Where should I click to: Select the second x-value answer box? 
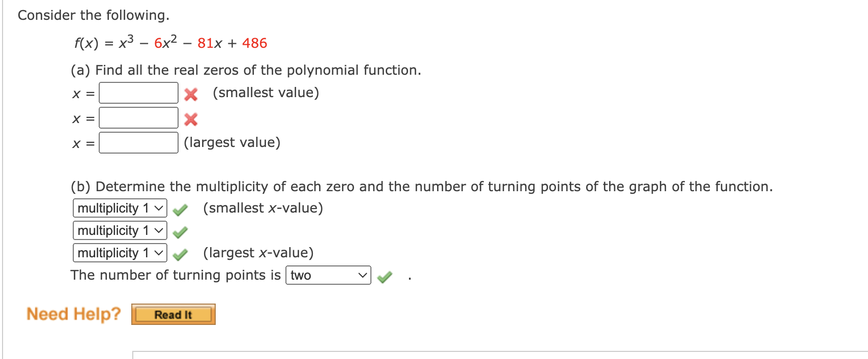click(x=137, y=118)
